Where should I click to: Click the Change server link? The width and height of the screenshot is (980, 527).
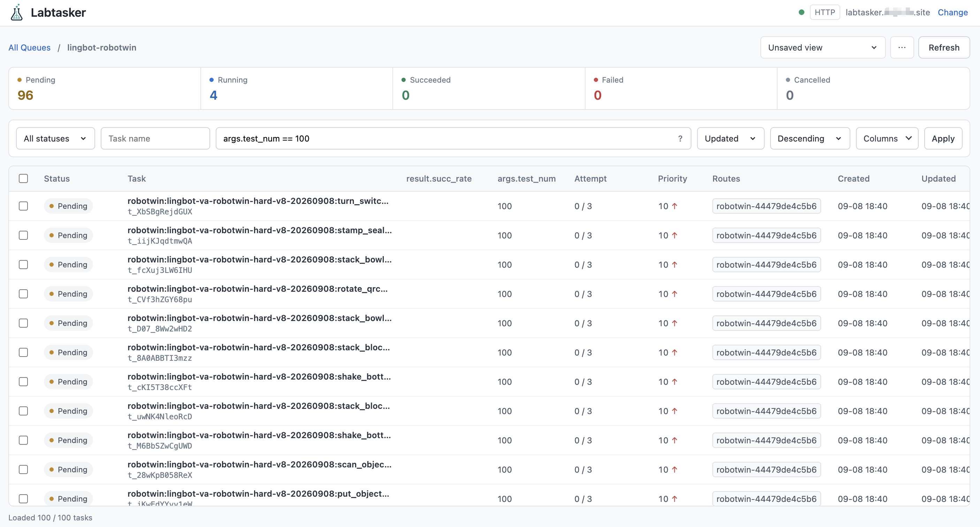click(x=952, y=13)
